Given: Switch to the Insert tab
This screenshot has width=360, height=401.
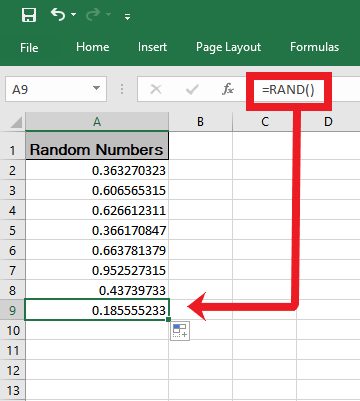Looking at the screenshot, I should tap(152, 47).
